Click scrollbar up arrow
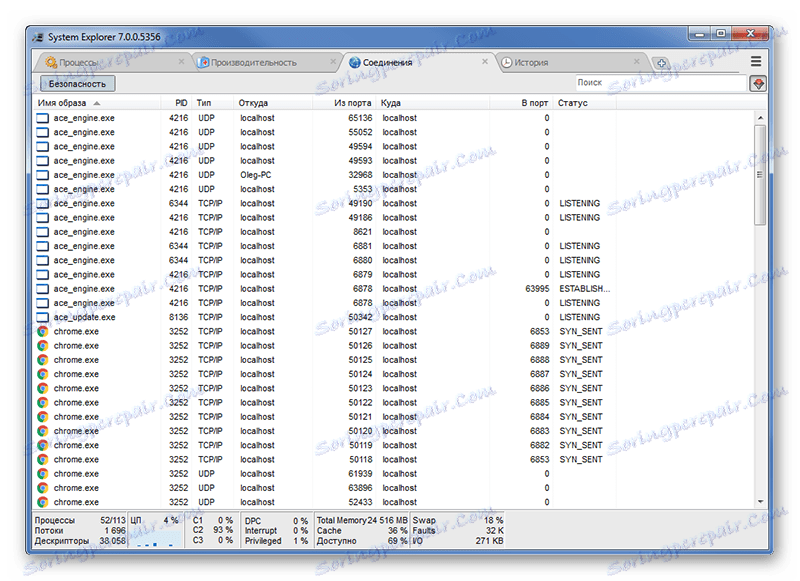Image resolution: width=800 pixels, height=581 pixels. [760, 118]
